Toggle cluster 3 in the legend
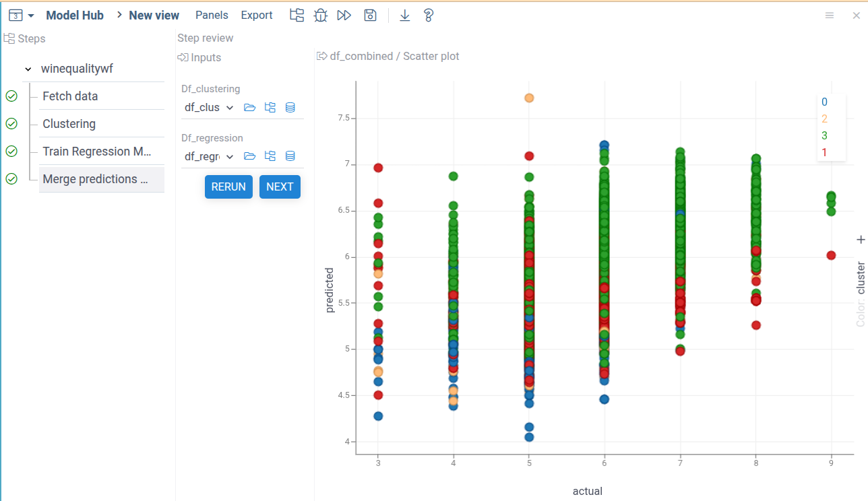 point(824,136)
